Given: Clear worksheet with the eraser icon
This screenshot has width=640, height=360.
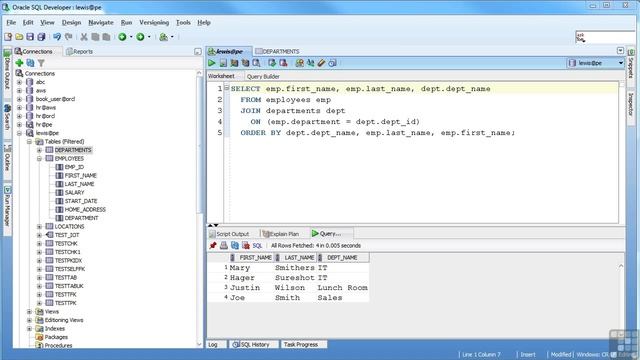Looking at the screenshot, I should tap(322, 63).
